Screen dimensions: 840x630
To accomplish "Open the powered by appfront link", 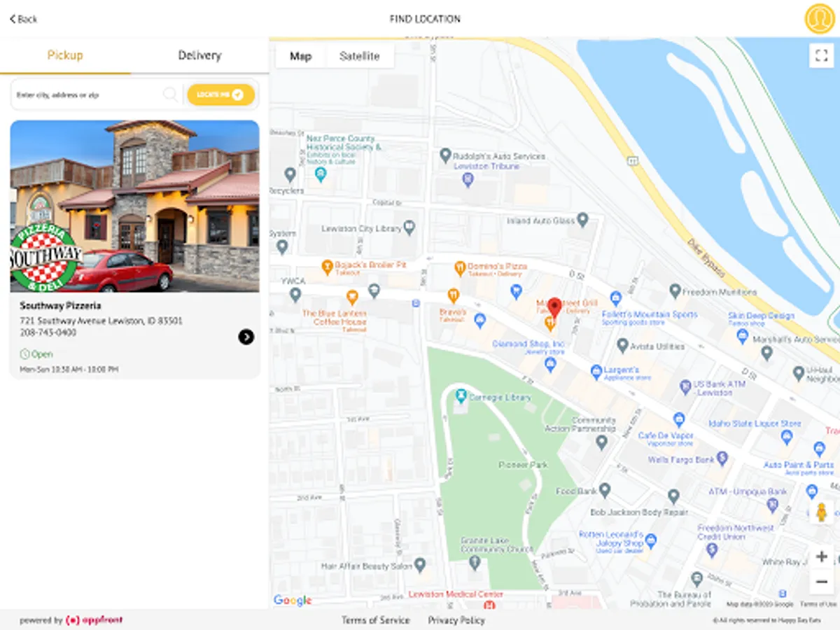I will pos(71,620).
